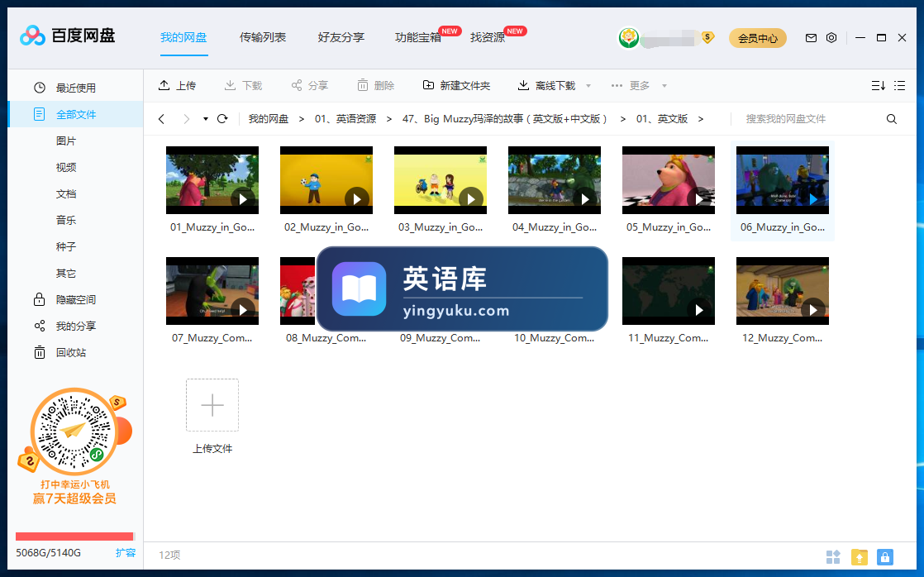Filter by 种子 in the sidebar
Viewport: 924px width, 577px height.
click(66, 247)
